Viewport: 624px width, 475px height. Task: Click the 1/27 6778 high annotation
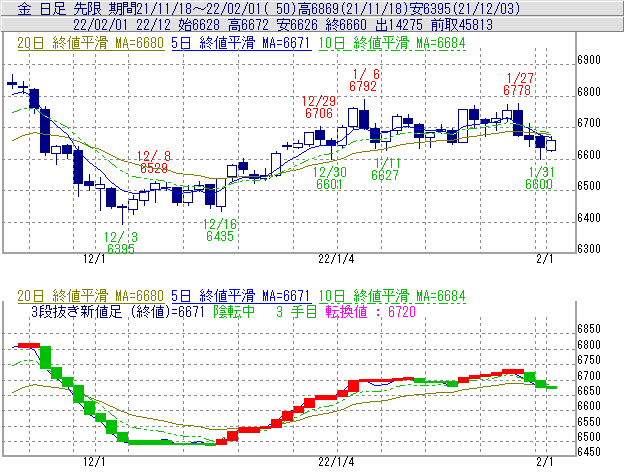(517, 84)
